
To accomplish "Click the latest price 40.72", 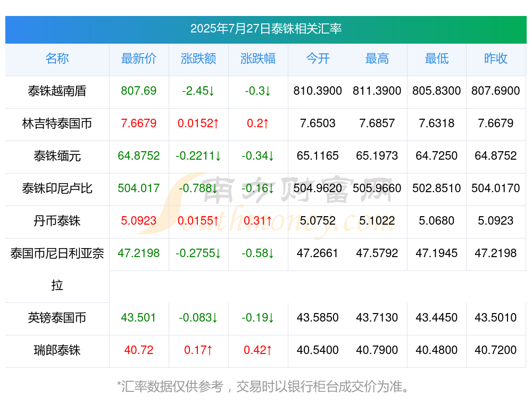I will click(x=139, y=350).
